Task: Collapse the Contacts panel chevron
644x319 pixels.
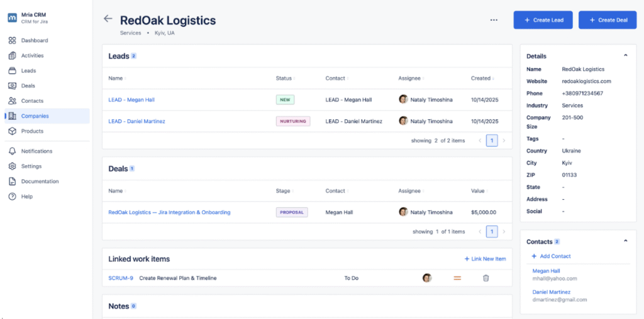Action: click(626, 241)
